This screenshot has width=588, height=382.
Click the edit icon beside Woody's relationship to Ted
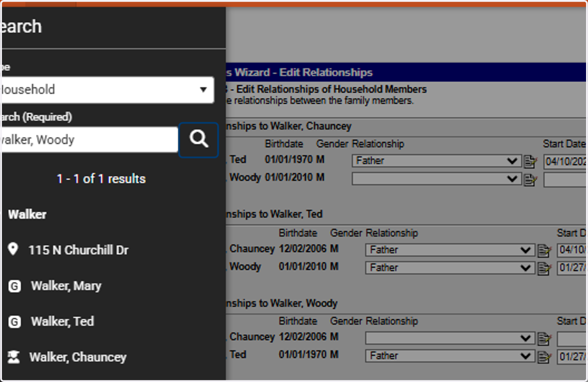pos(543,269)
